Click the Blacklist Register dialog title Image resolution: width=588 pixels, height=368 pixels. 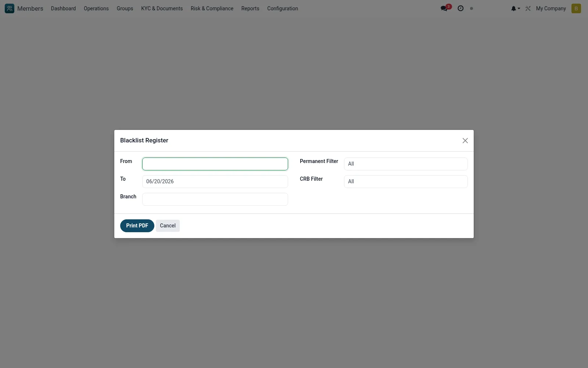(144, 140)
